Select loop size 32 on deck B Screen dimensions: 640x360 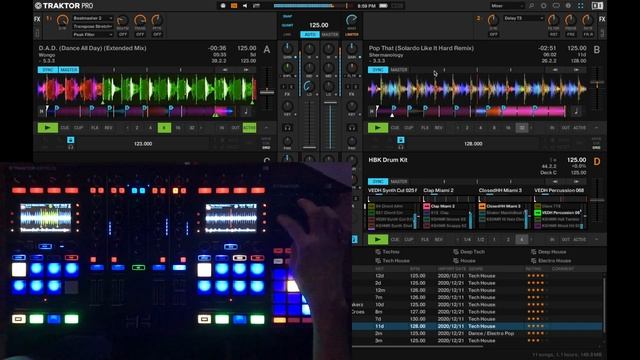tap(521, 128)
